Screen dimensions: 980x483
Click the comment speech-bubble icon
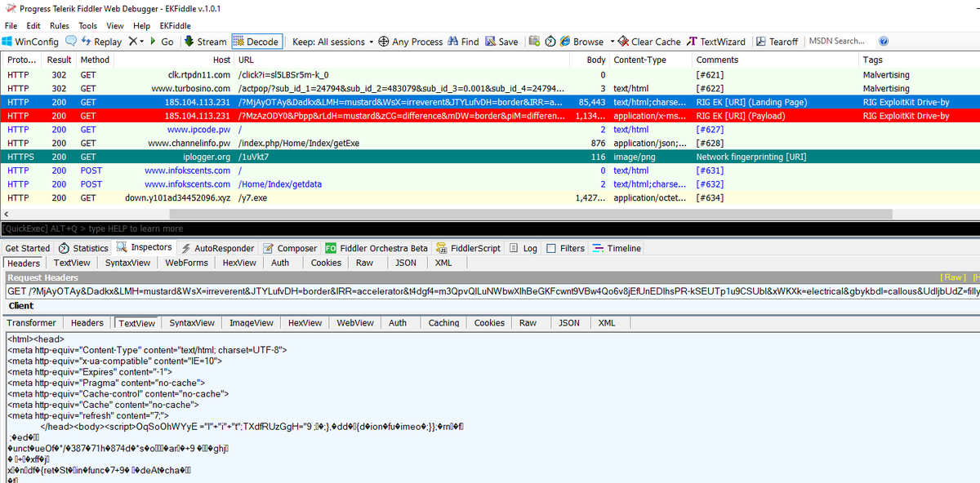(71, 42)
